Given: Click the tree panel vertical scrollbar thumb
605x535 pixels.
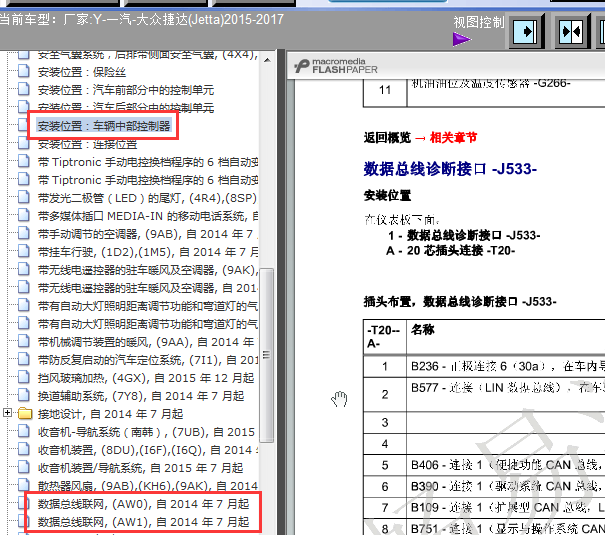Looking at the screenshot, I should pyautogui.click(x=267, y=355).
